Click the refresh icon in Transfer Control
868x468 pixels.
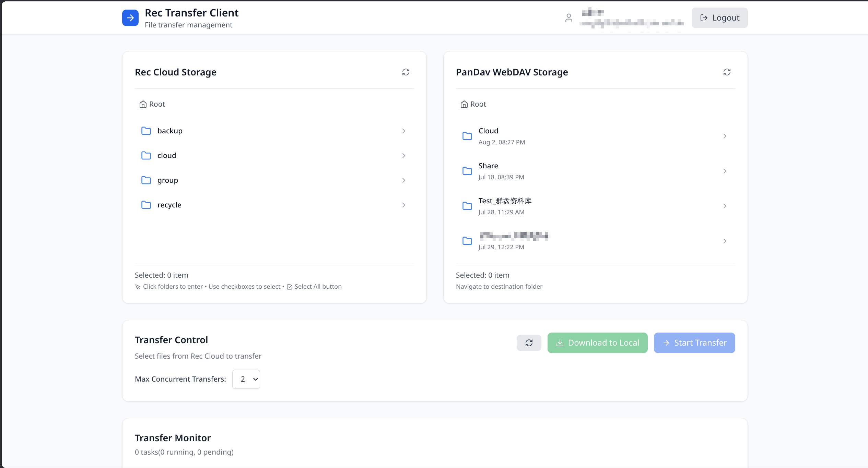click(529, 343)
